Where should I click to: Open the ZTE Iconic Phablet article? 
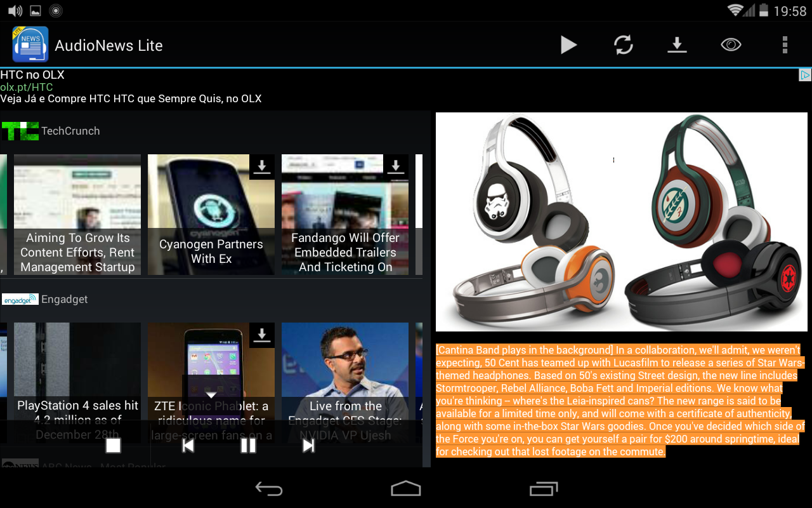coord(211,383)
